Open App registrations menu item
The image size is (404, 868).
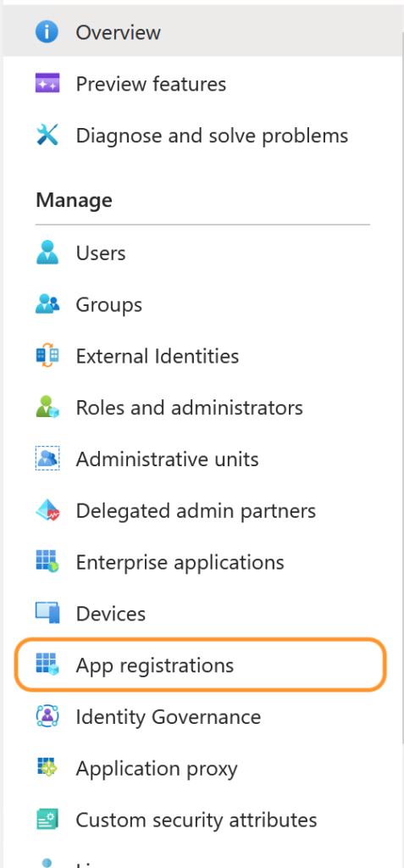click(x=200, y=665)
